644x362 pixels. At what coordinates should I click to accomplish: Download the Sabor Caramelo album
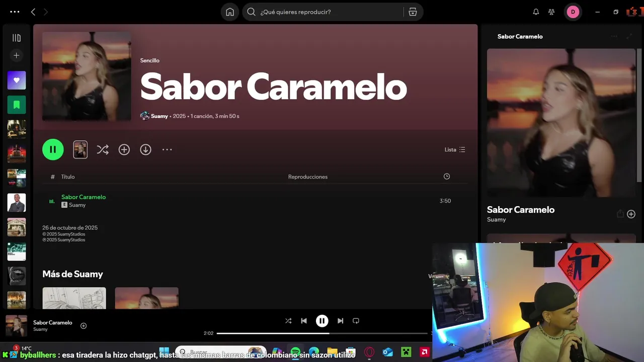point(145,149)
